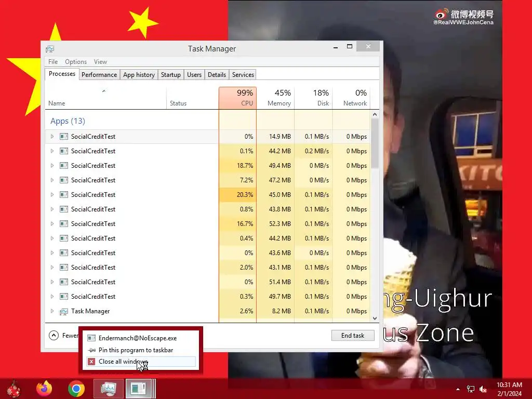Viewport: 532px width, 399px height.
Task: Sort by the Network column header
Action: 352,98
